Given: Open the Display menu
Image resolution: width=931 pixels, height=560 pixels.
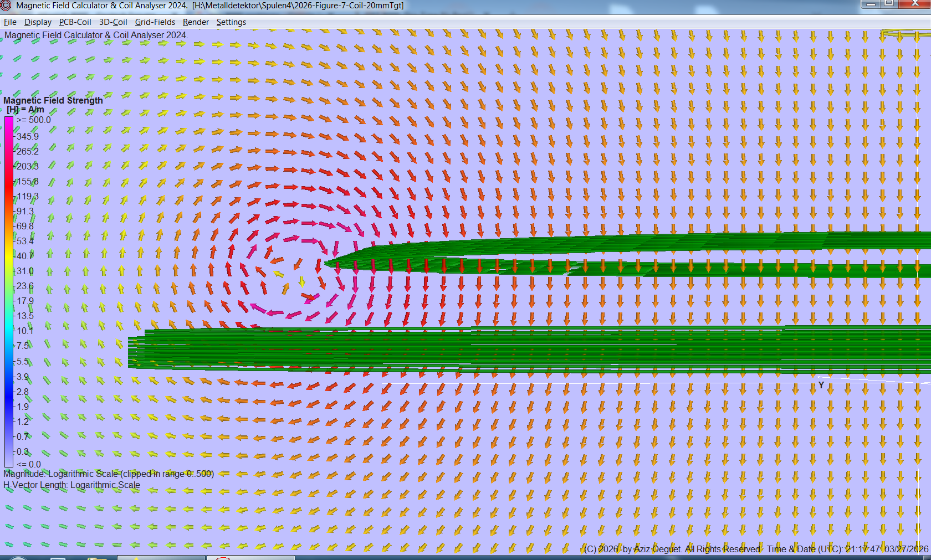Looking at the screenshot, I should point(38,22).
